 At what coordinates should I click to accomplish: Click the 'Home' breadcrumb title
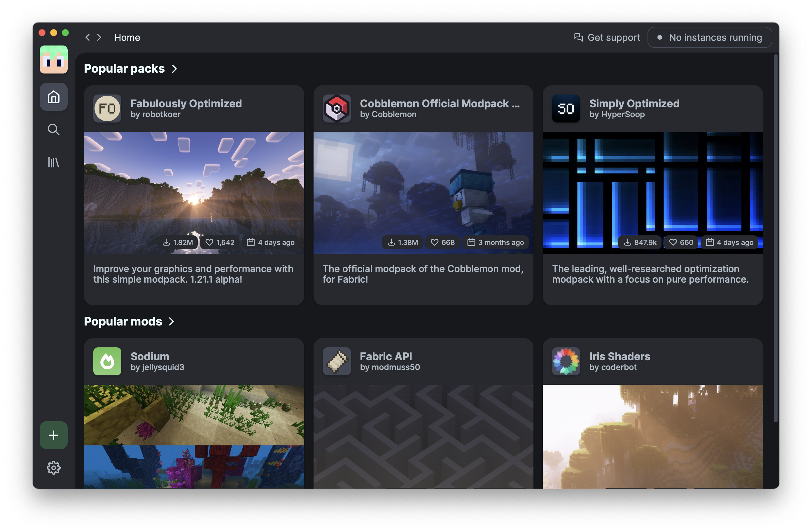pos(127,38)
